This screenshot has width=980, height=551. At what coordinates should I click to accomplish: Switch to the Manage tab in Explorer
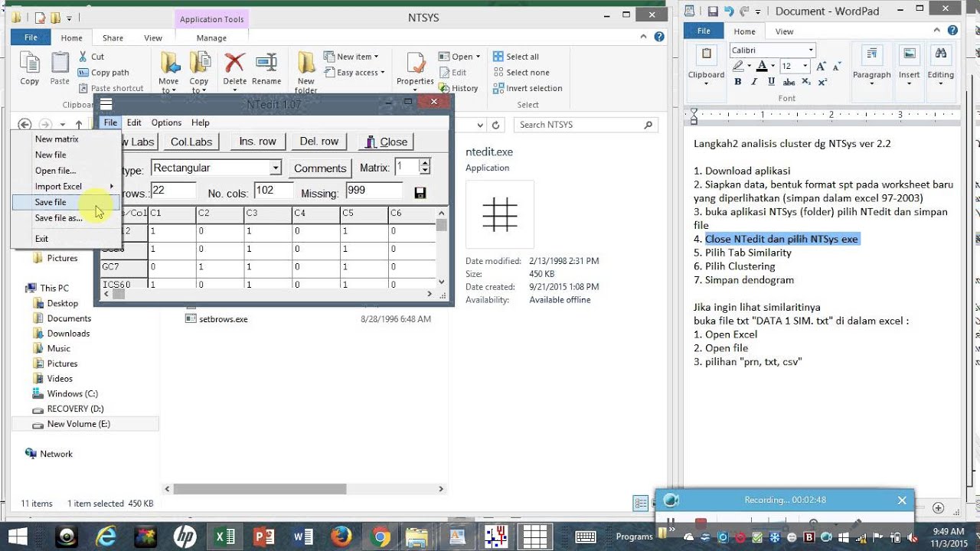[211, 38]
